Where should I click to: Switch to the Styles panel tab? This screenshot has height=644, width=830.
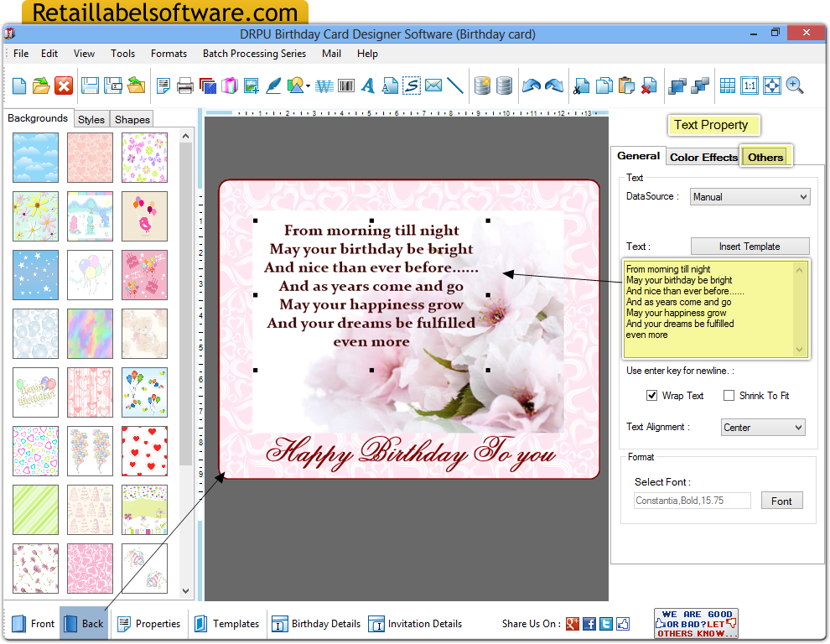tap(91, 119)
